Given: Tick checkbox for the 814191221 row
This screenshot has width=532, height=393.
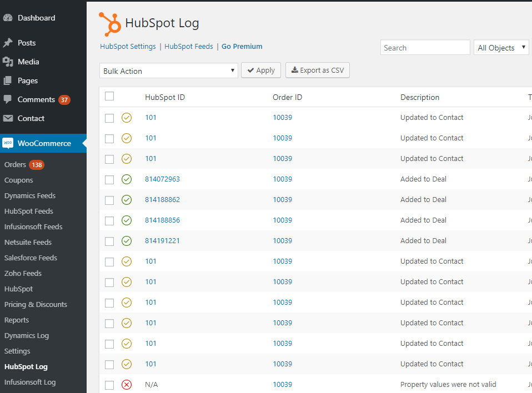Looking at the screenshot, I should [x=109, y=241].
